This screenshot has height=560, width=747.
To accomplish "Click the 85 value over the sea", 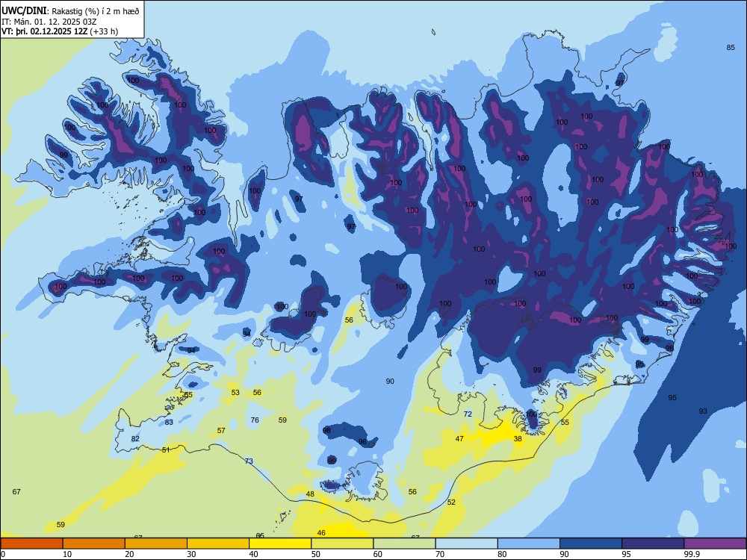I will [731, 47].
